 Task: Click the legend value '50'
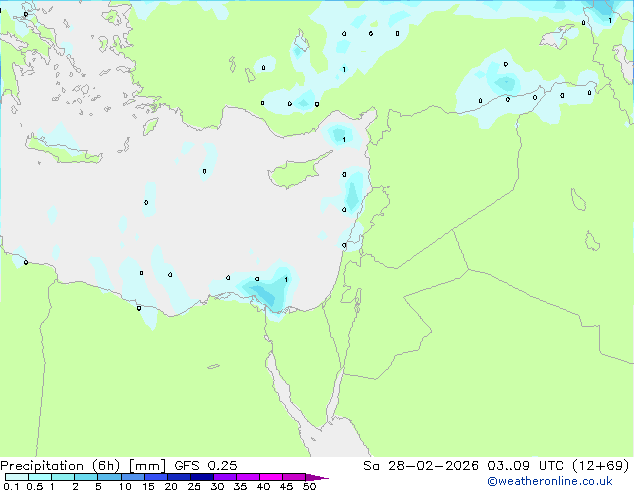pos(309,486)
